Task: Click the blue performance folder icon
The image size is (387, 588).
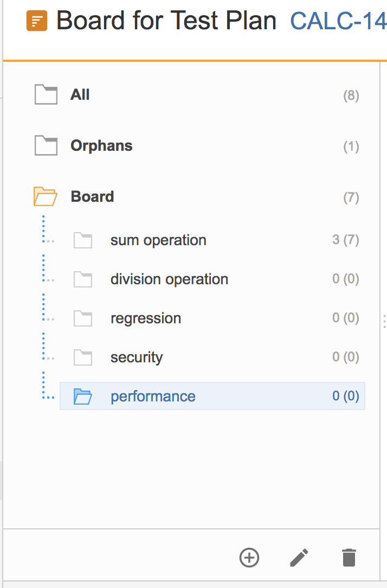Action: (83, 397)
